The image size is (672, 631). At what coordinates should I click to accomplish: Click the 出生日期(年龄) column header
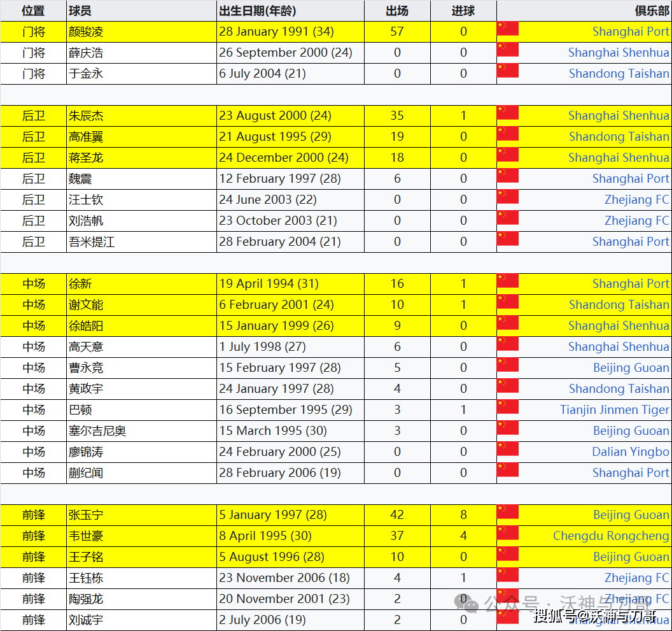[257, 11]
